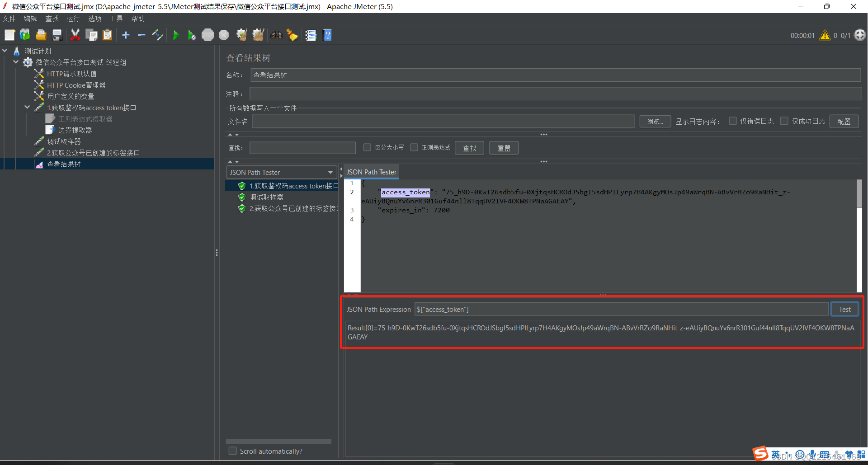Click the JSON Path Expression input field
868x465 pixels.
pyautogui.click(x=621, y=309)
